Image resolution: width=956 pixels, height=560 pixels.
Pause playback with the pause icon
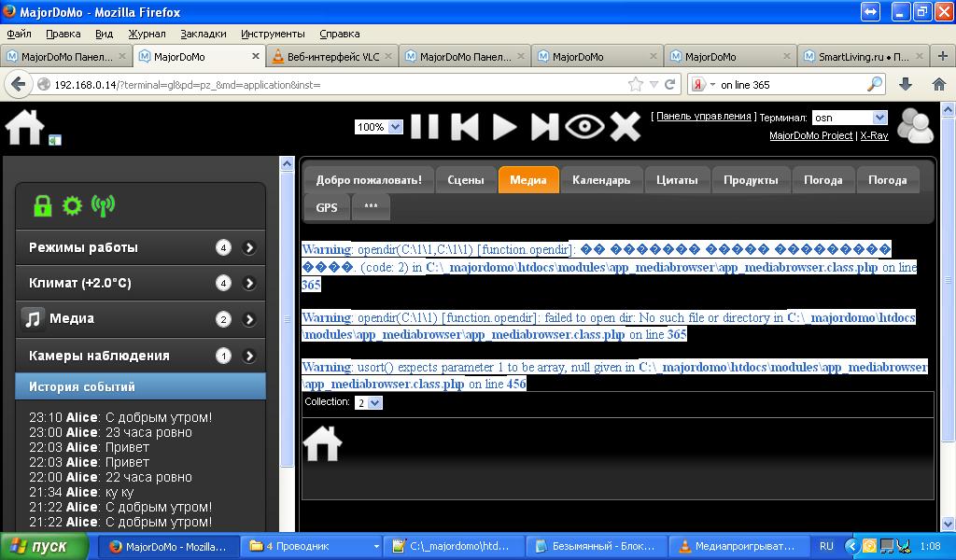tap(425, 127)
